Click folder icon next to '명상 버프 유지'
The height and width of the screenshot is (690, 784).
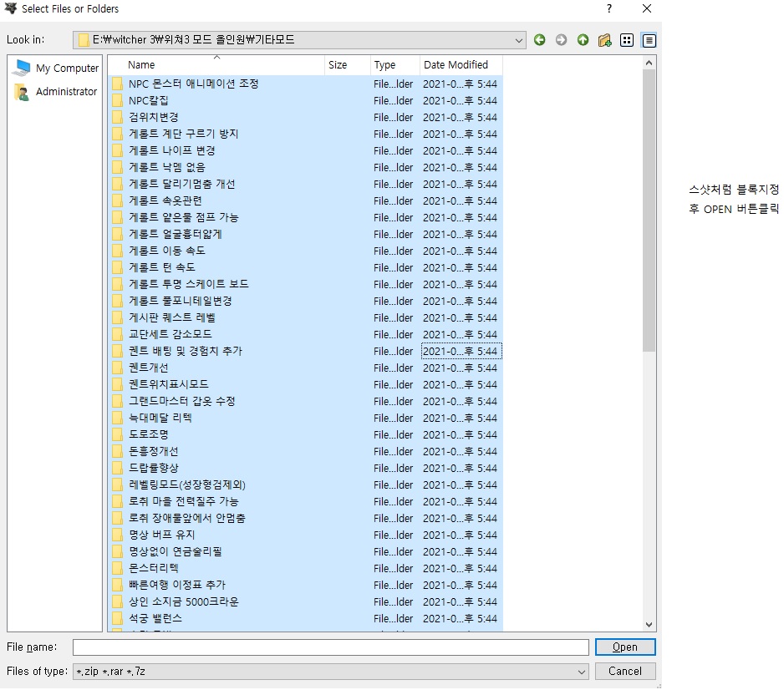(118, 535)
